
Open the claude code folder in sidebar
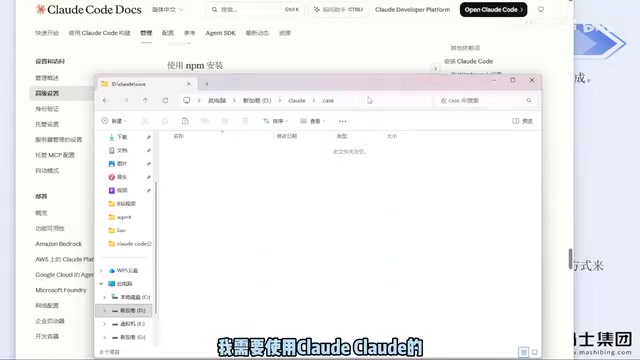(129, 244)
